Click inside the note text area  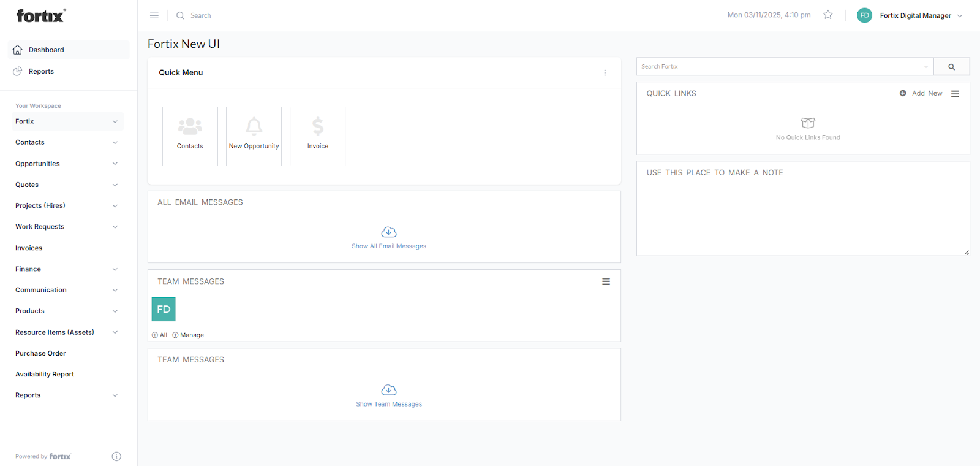point(802,215)
